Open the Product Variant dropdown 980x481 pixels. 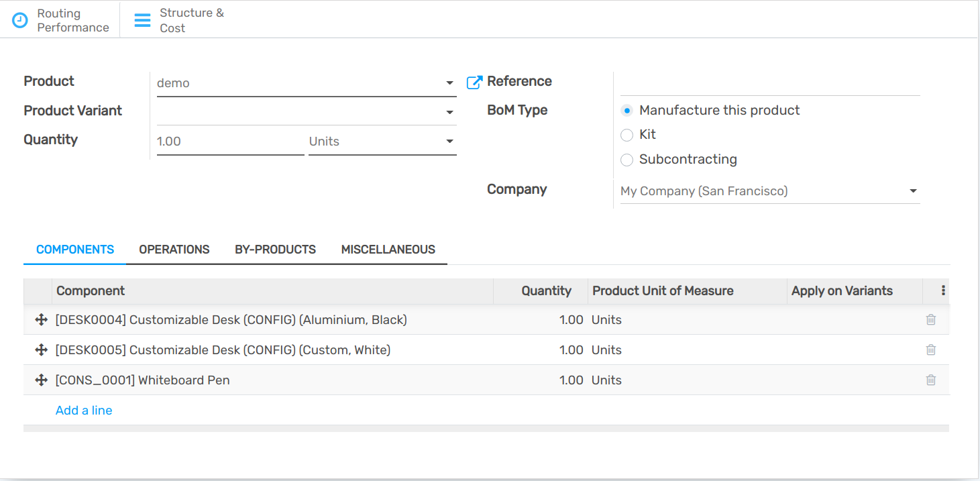(449, 112)
